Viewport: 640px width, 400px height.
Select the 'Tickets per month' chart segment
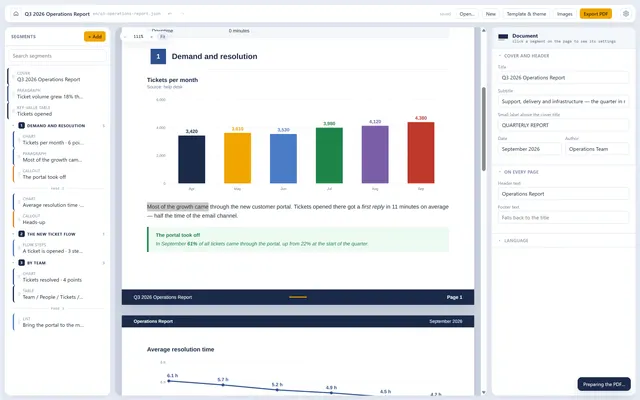click(60, 140)
